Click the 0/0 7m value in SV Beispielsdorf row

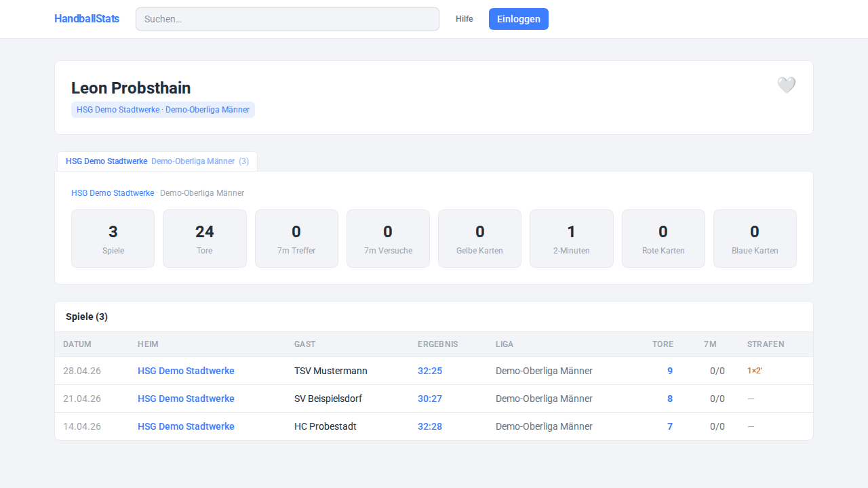coord(717,399)
